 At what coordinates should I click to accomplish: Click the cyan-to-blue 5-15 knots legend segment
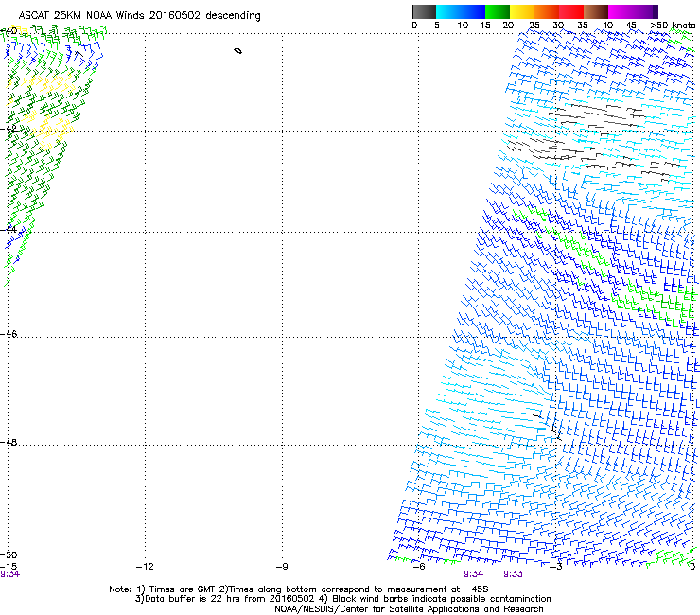(x=461, y=11)
